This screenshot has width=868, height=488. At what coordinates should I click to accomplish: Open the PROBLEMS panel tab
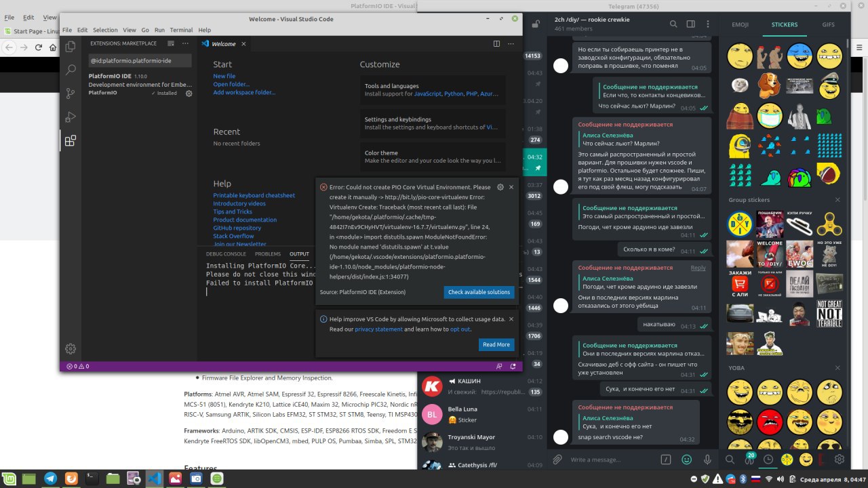[x=268, y=254]
